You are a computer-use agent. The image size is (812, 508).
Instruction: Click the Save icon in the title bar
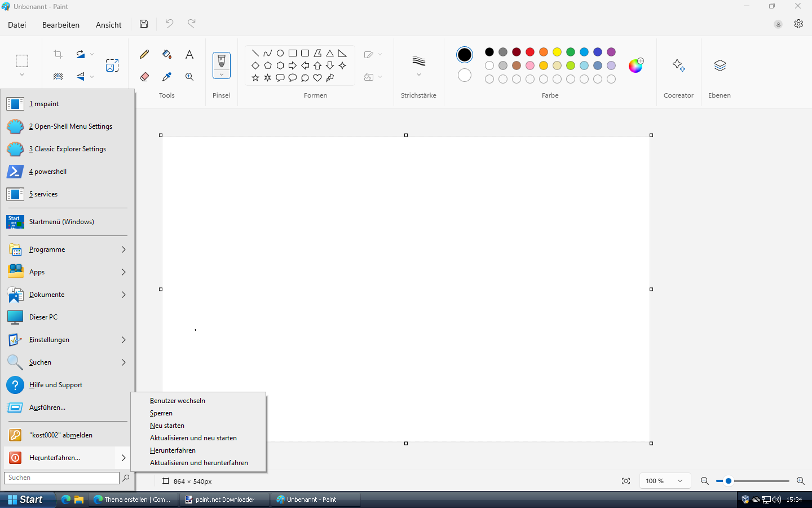click(143, 24)
